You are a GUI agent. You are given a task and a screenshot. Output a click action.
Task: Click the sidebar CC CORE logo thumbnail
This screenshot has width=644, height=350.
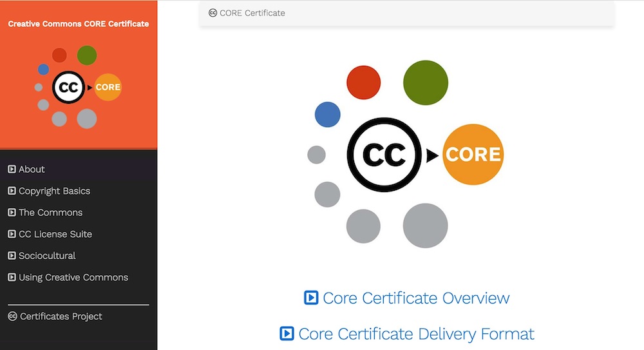(x=79, y=87)
